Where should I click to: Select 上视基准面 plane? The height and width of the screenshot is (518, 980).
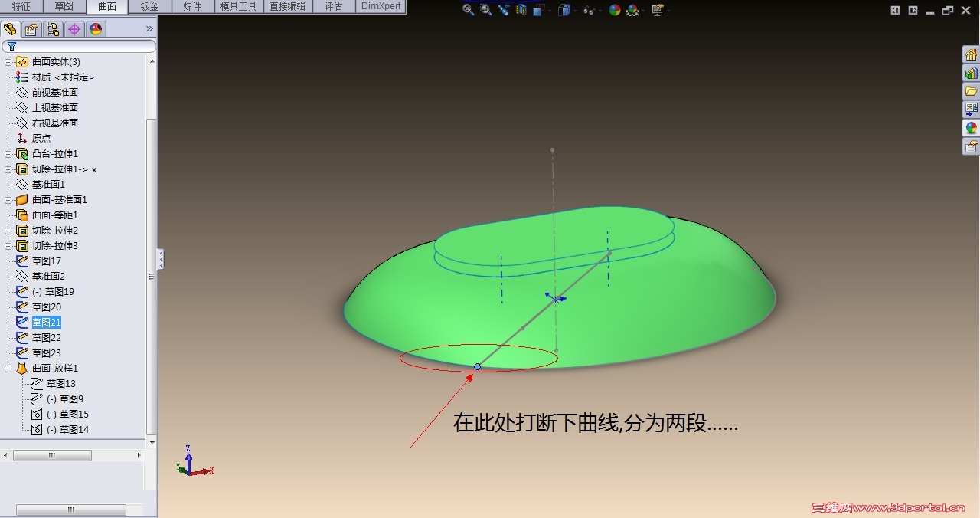pyautogui.click(x=55, y=107)
